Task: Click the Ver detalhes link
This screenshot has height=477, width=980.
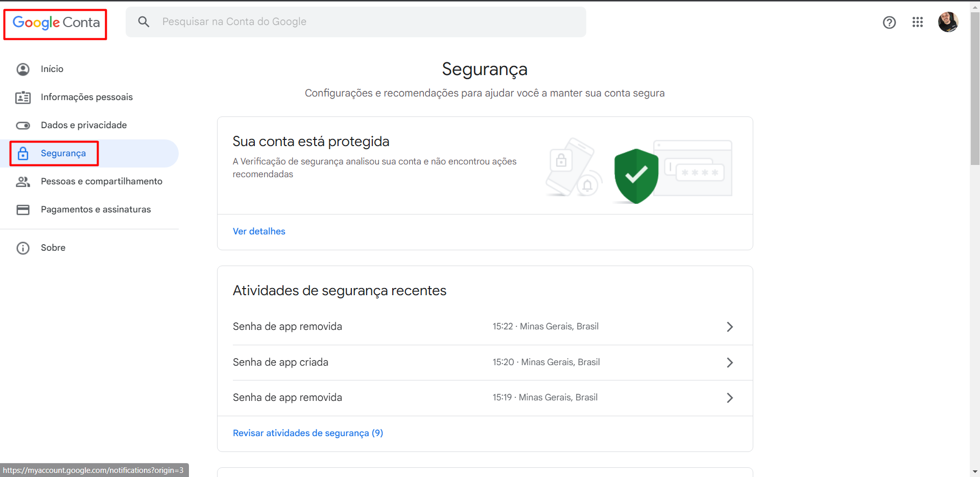Action: tap(259, 231)
